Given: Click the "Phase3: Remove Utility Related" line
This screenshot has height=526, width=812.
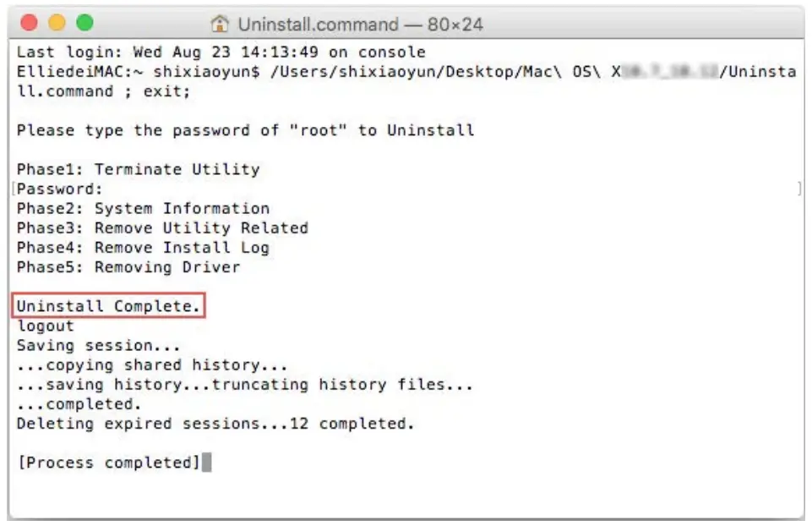Looking at the screenshot, I should tap(162, 227).
